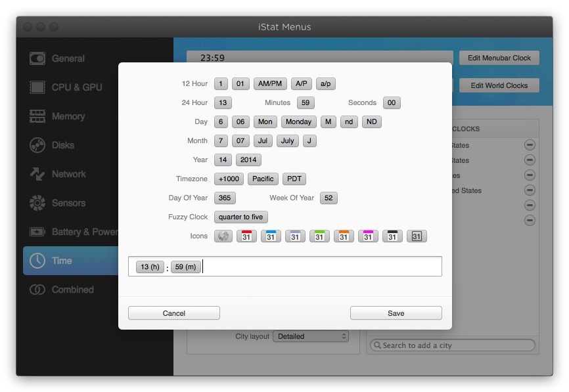Viewport: 569px width, 392px height.
Task: Remove the first world clock with its minus icon
Action: 530,145
